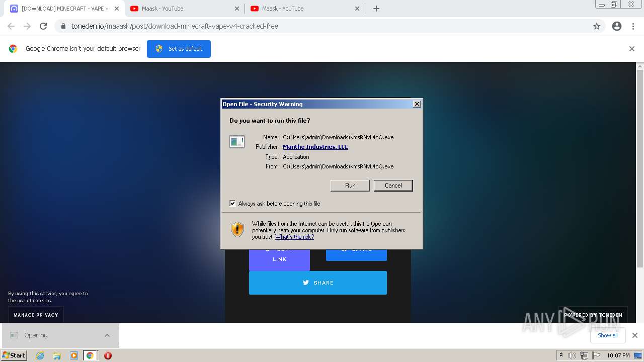
Task: Close the downloads shelf
Action: (x=635, y=335)
